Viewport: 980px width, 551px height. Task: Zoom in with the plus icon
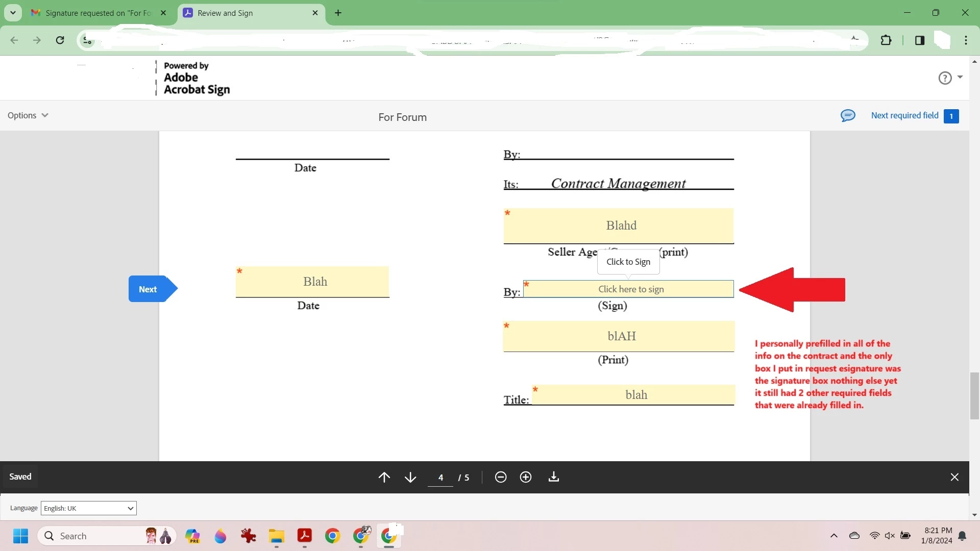click(x=526, y=477)
